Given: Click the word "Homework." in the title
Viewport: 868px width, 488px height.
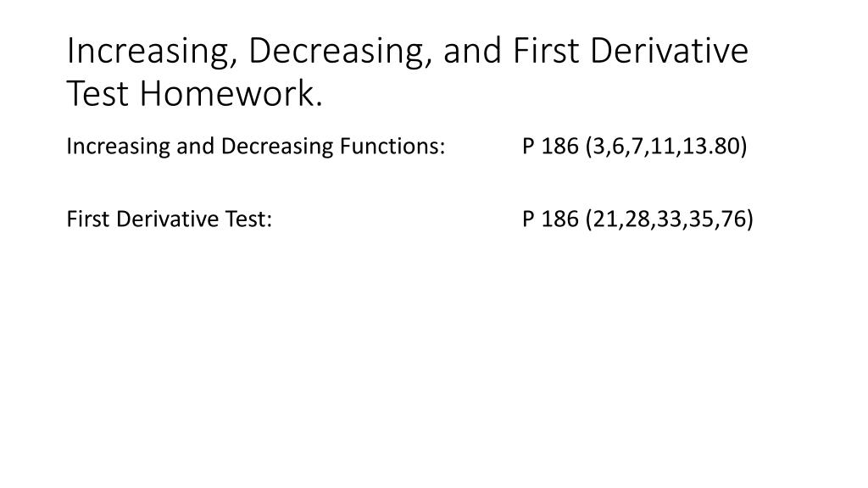Looking at the screenshot, I should pos(231,93).
